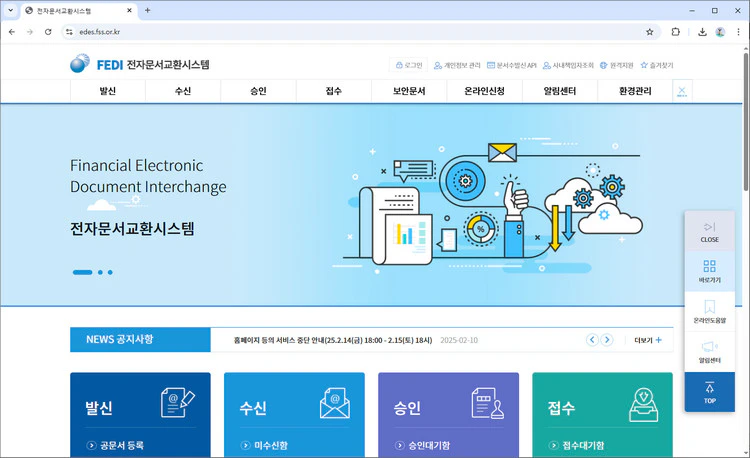Open the 발신 main menu
Screen dimensions: 750x458
click(107, 91)
